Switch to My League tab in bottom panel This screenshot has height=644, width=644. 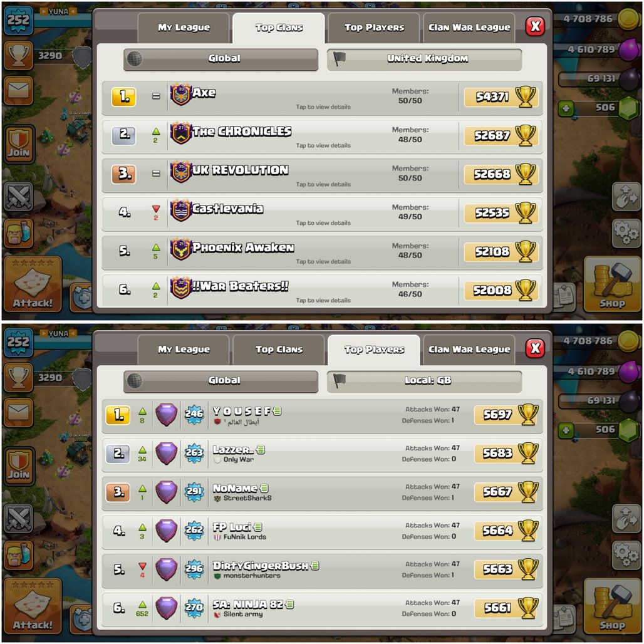coord(183,350)
